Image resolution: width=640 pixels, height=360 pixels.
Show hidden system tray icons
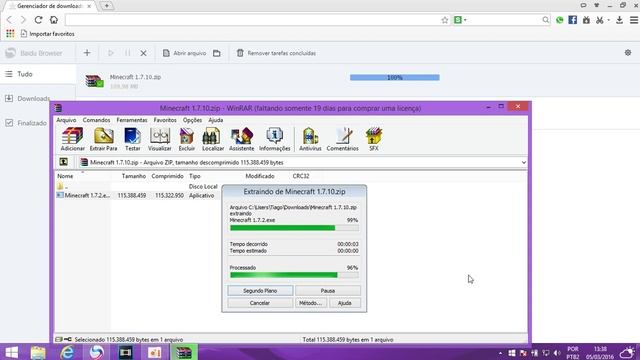coord(500,353)
